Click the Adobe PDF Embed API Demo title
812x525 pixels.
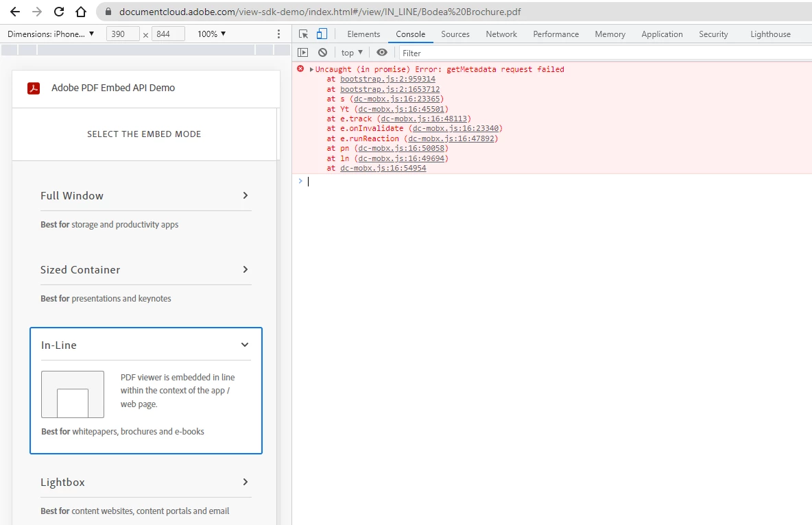coord(113,88)
